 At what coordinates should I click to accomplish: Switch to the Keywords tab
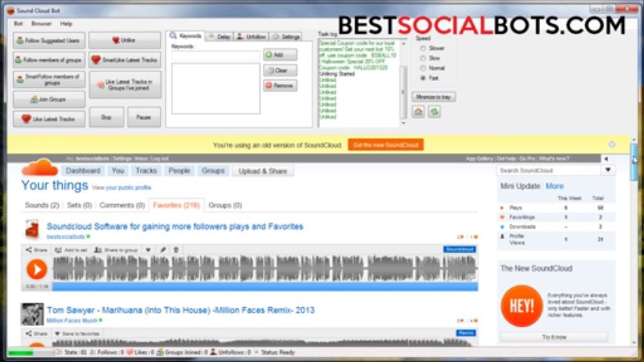click(186, 36)
